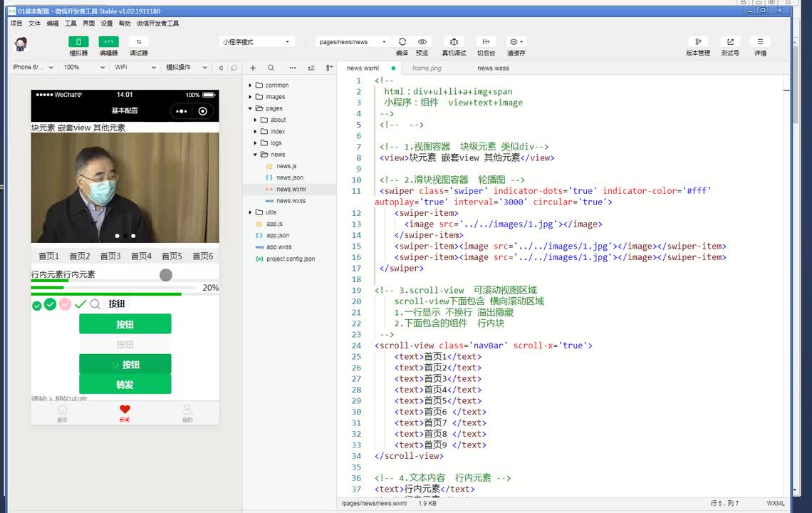Toggle the Simulator (模拟器) panel
Image resolution: width=812 pixels, height=513 pixels.
pos(78,42)
